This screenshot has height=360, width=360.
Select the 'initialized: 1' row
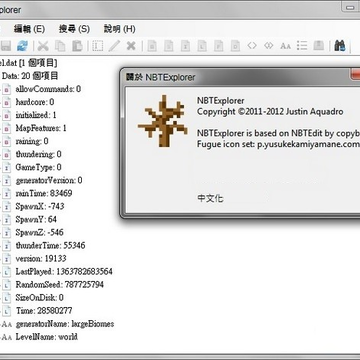[x=36, y=115]
